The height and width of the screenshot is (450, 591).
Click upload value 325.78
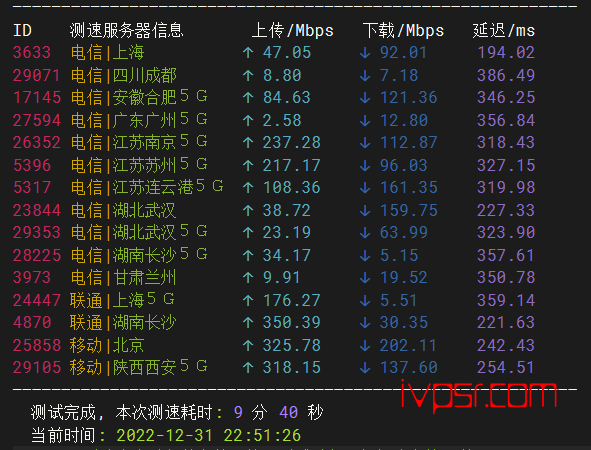(292, 345)
